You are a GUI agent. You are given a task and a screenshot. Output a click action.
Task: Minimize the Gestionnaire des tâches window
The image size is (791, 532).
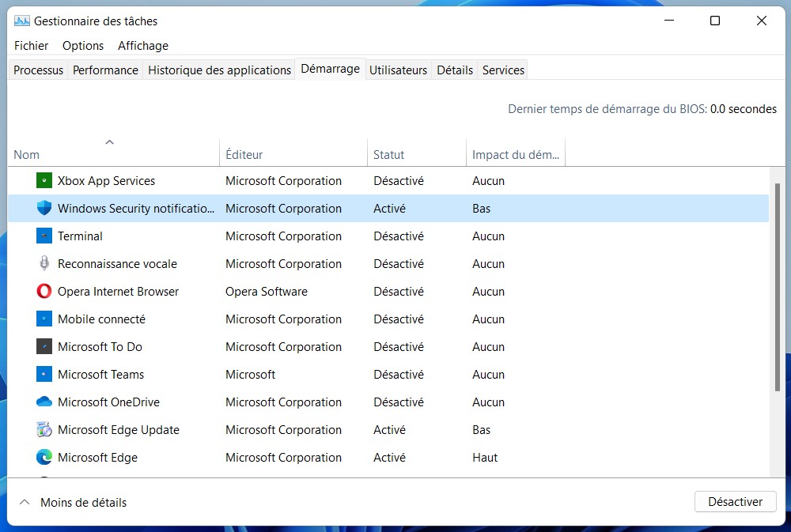click(x=669, y=21)
